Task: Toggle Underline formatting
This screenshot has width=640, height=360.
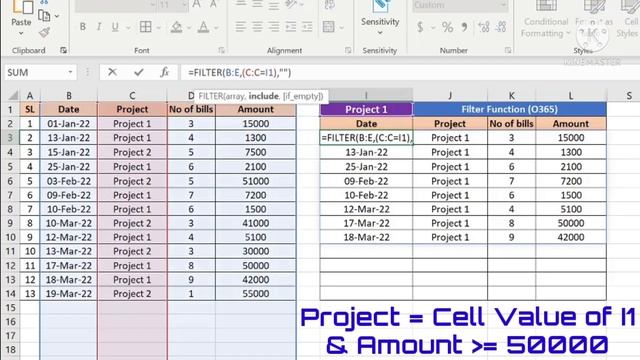Action: pos(115,27)
